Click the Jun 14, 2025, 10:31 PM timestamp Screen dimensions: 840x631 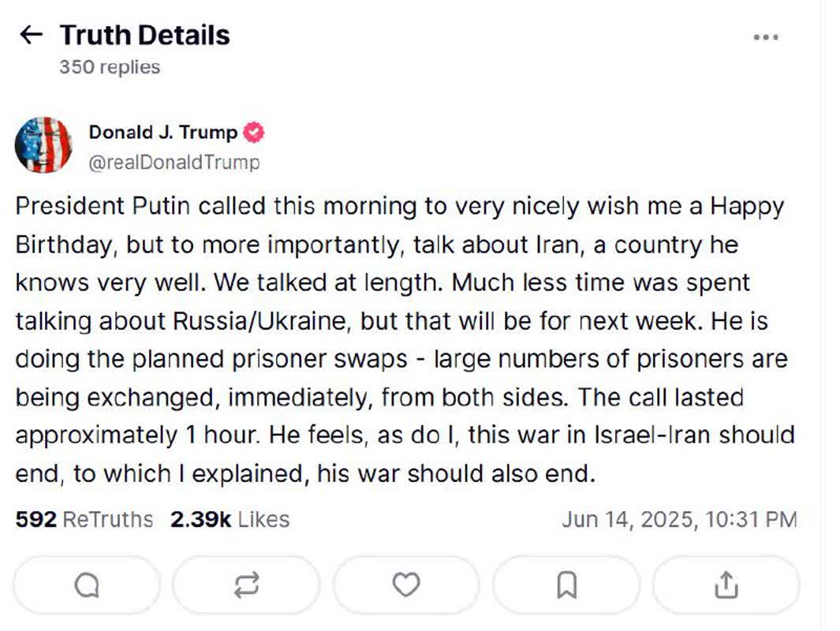tap(679, 520)
